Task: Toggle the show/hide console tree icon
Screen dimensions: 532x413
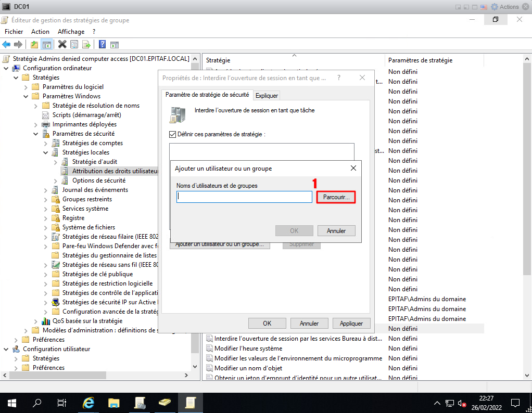Action: [x=46, y=44]
